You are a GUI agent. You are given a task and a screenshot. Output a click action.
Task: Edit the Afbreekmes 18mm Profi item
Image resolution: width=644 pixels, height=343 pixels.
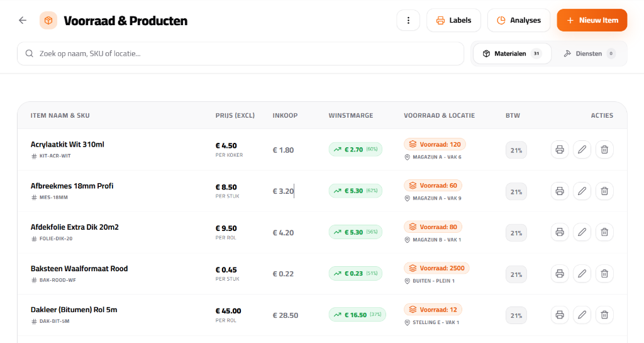pos(582,191)
